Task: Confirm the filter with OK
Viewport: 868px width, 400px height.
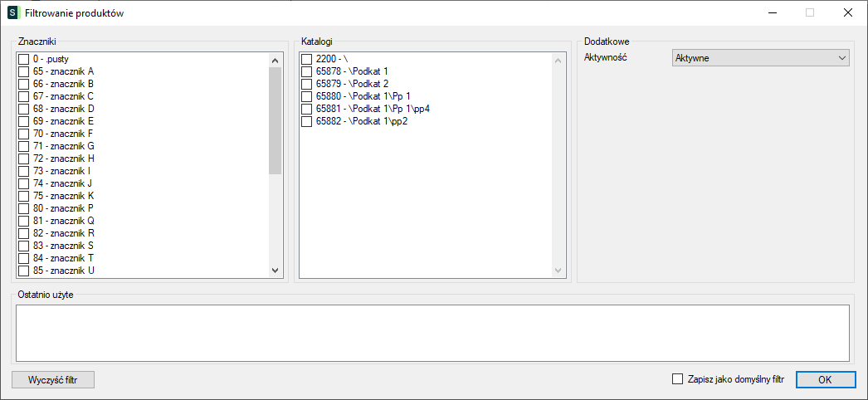Action: click(825, 379)
